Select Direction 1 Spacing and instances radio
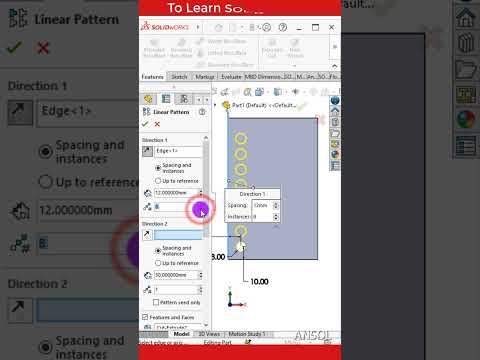Image resolution: width=480 pixels, height=360 pixels. (x=158, y=168)
